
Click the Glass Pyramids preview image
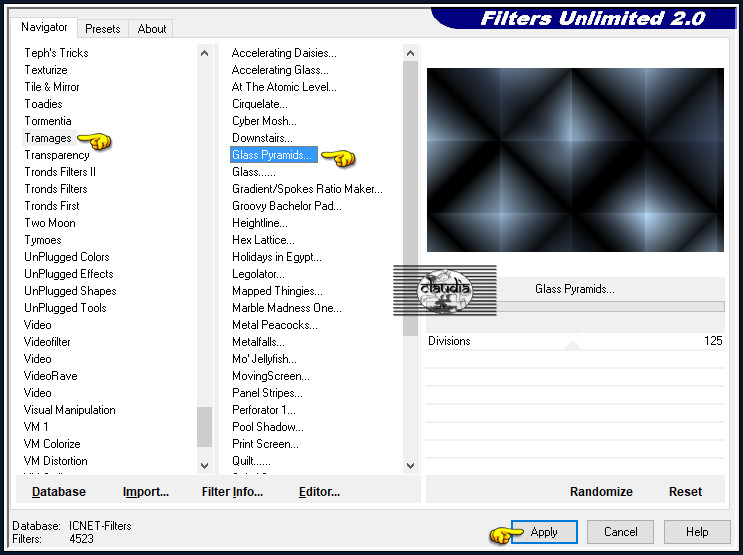point(575,160)
